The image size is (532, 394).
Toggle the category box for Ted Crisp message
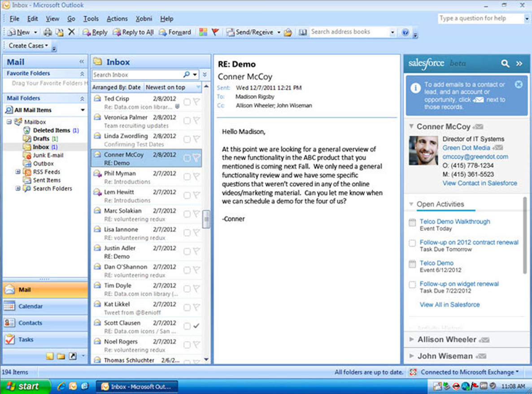click(x=187, y=102)
